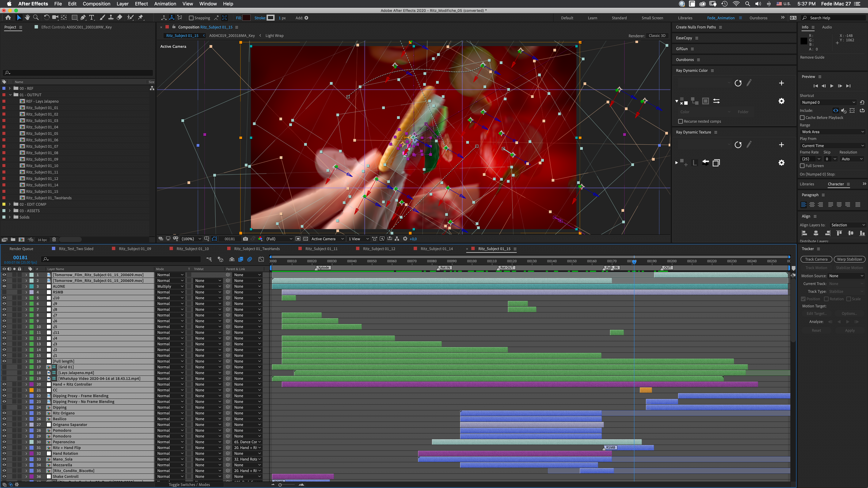Image resolution: width=868 pixels, height=488 pixels.
Task: Switch to Ritz_Subject 01_14 timeline tab
Action: pos(436,249)
